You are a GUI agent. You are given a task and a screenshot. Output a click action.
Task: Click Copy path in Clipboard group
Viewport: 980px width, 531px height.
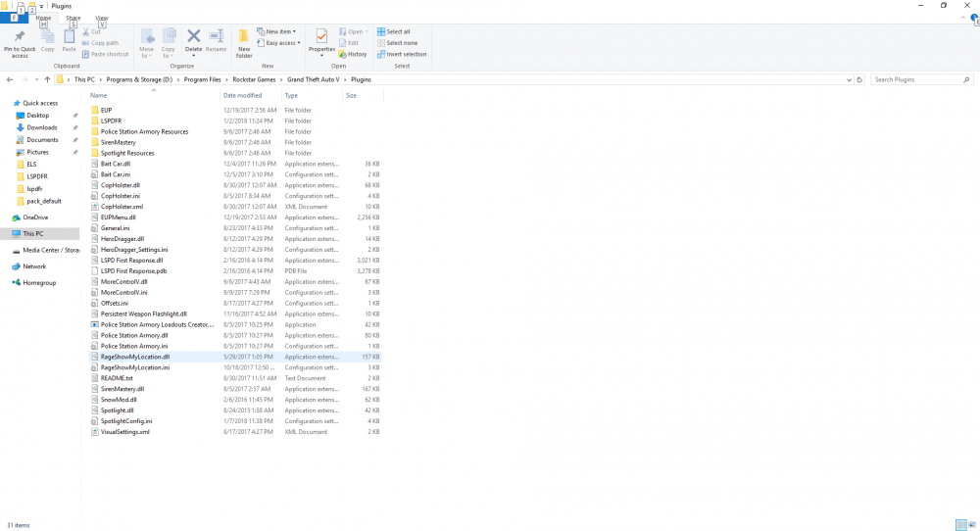pos(100,43)
